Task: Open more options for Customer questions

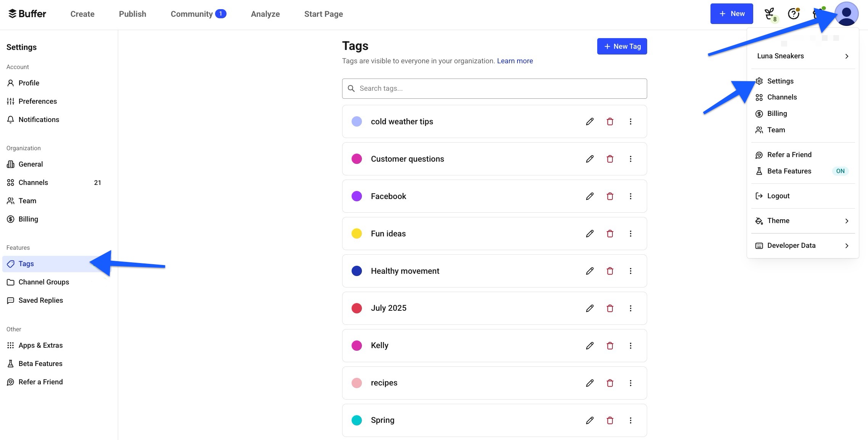Action: 630,159
